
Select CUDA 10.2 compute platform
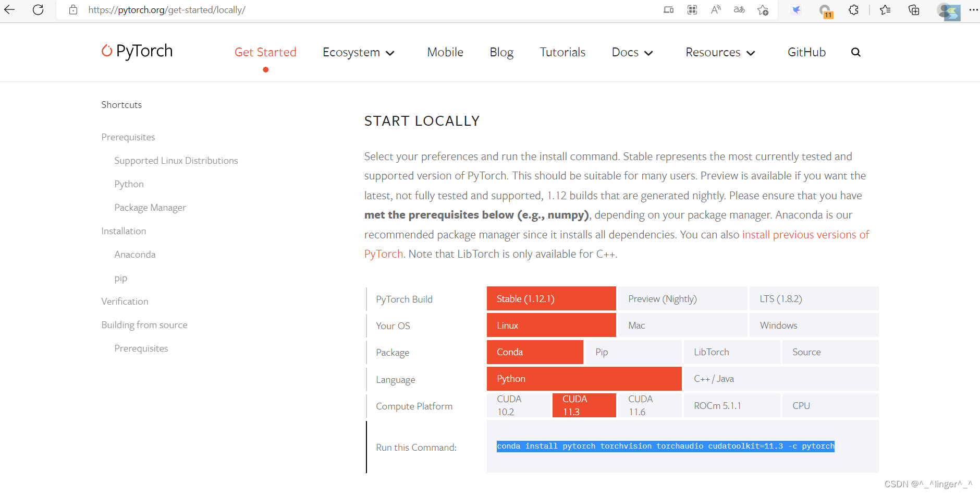(x=519, y=405)
